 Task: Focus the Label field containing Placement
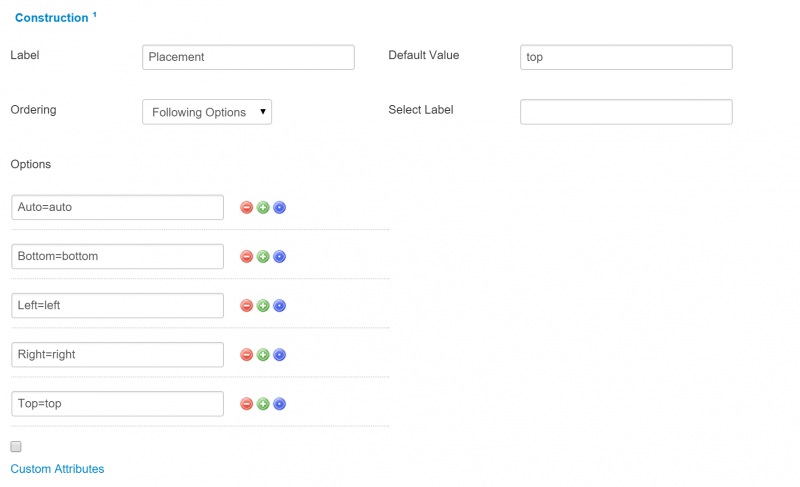(248, 57)
